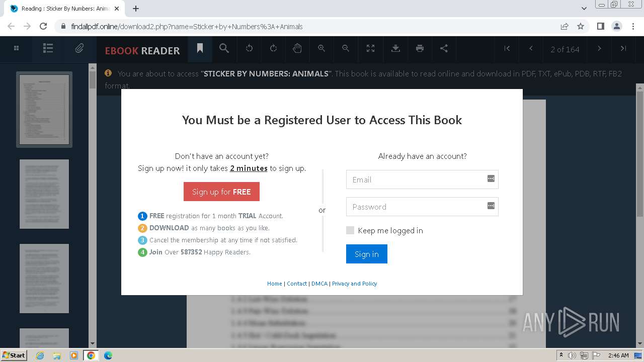The image size is (644, 362).
Task: Click the Sign up for FREE button
Action: click(221, 192)
